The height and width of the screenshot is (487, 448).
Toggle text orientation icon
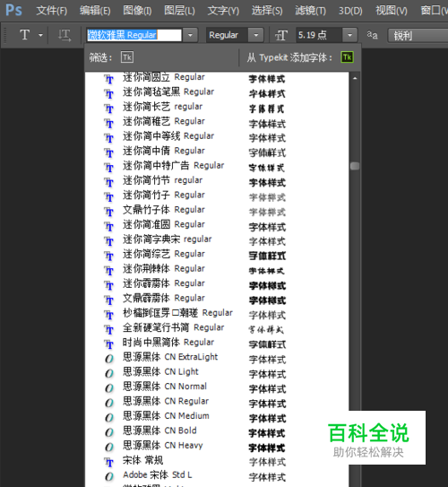(65, 35)
